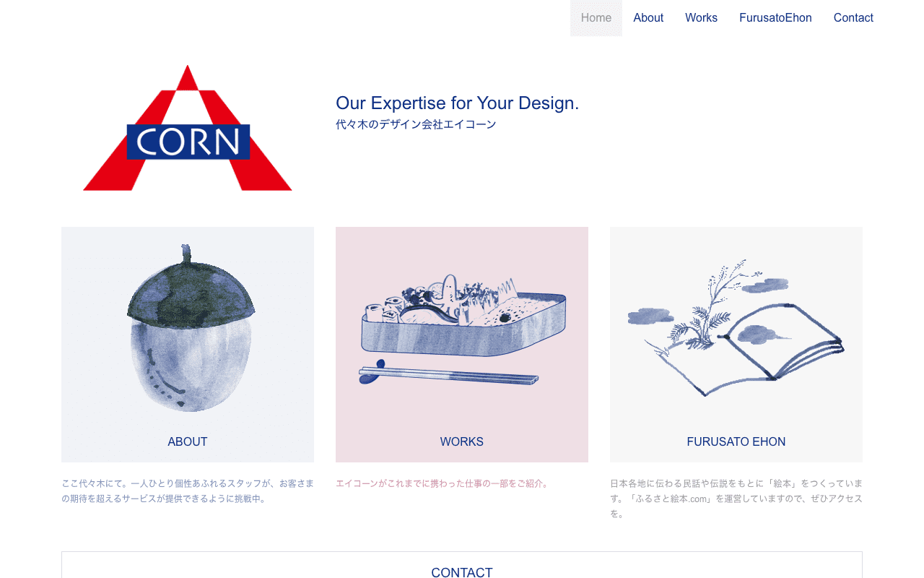This screenshot has height=578, width=924.
Task: Click the FURUSATO EHON label under the book
Action: coord(736,441)
